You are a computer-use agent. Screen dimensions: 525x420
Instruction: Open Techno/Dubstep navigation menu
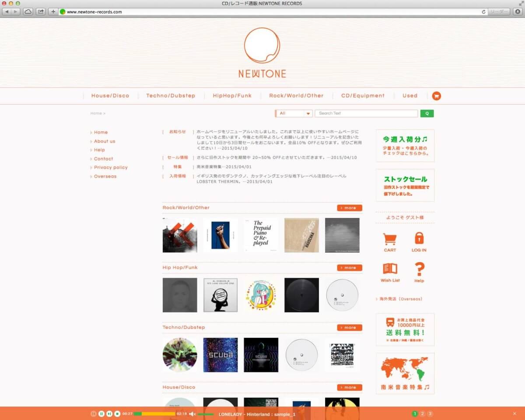[x=171, y=96]
